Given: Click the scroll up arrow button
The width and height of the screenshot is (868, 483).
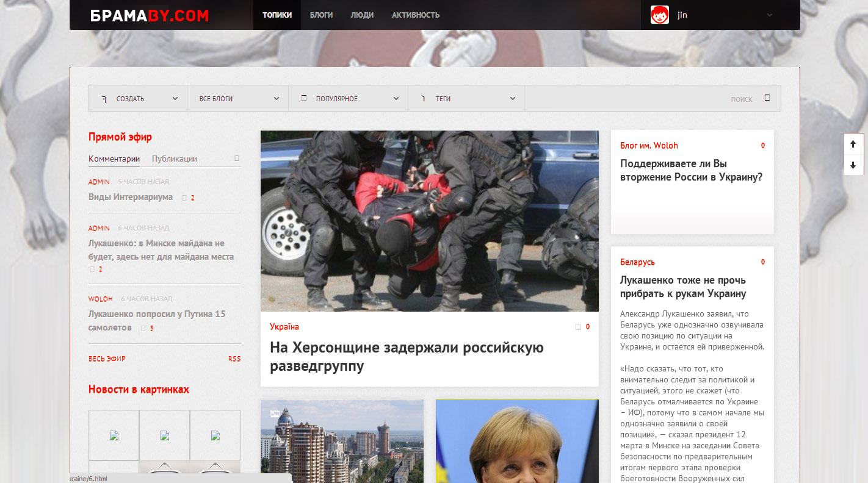Looking at the screenshot, I should tap(853, 145).
